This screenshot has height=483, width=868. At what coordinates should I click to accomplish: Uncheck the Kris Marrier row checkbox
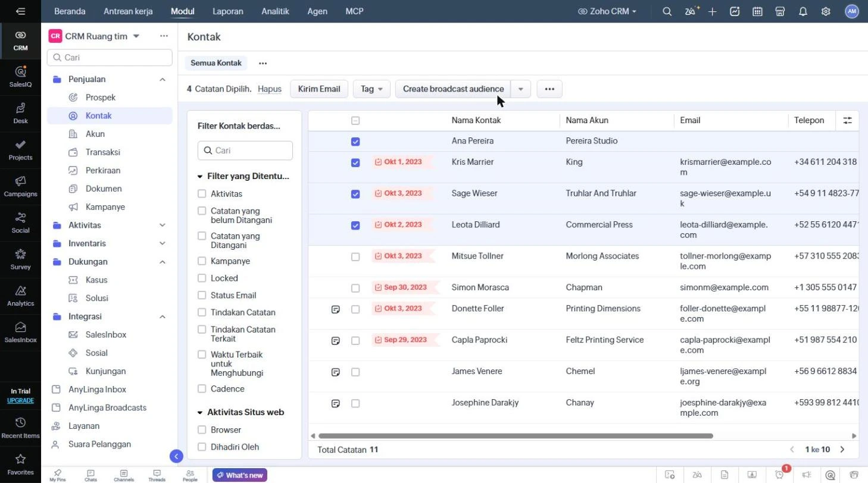coord(355,162)
